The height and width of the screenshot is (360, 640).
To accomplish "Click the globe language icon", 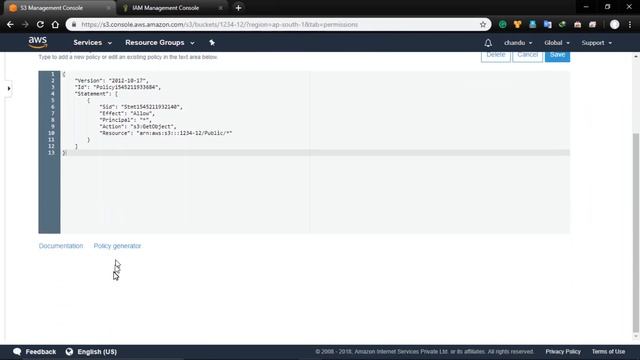I will click(69, 351).
